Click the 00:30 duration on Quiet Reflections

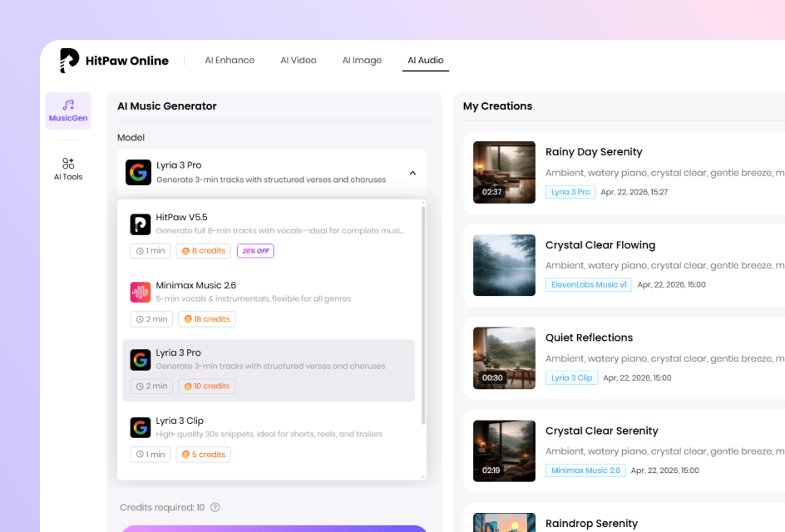492,378
